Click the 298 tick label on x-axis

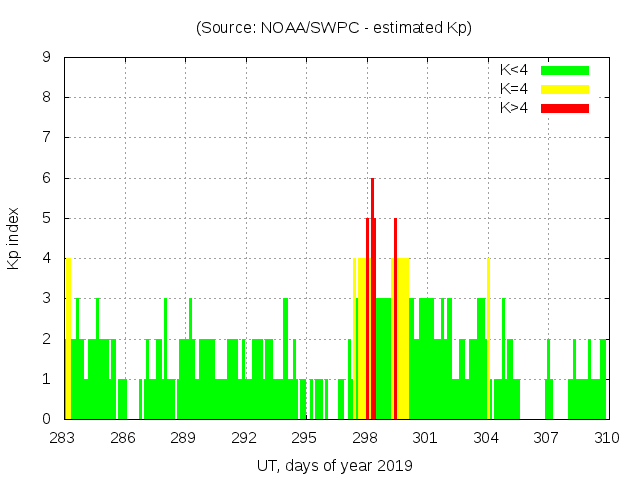coord(365,438)
